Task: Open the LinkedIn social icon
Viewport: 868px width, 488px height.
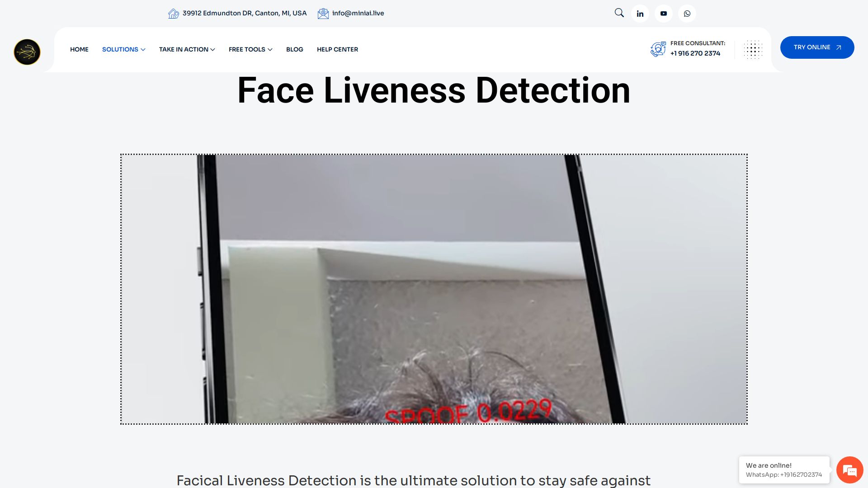Action: coord(640,14)
